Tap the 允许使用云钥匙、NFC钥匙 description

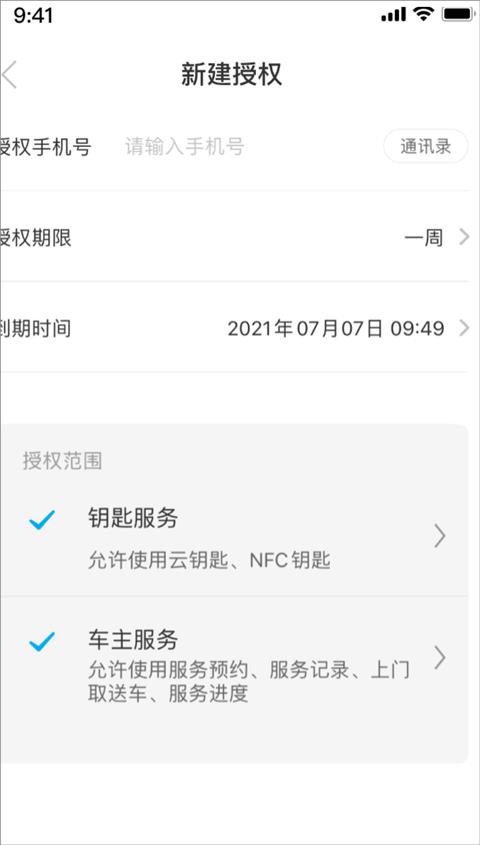click(x=209, y=562)
